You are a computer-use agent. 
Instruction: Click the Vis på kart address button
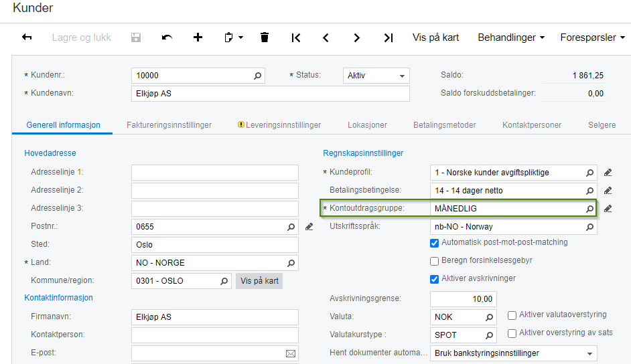[259, 281]
